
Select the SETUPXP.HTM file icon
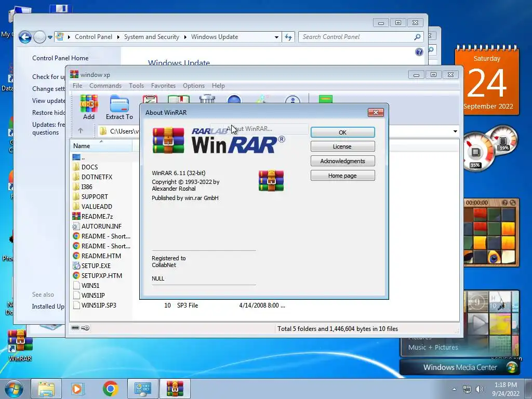tap(76, 275)
